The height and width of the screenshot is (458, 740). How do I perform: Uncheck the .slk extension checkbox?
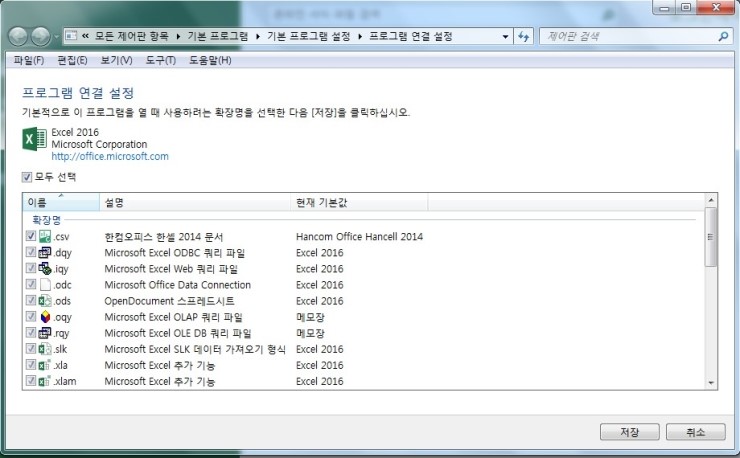(x=31, y=348)
